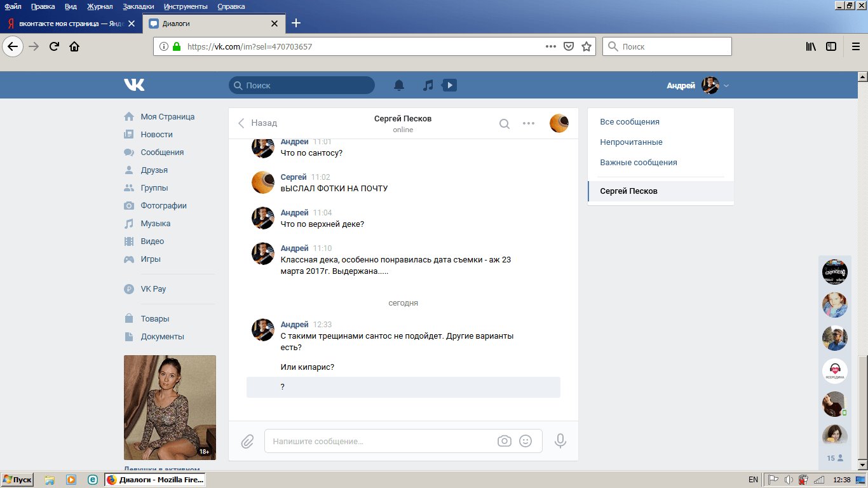Search within the conversation using magnifier icon
This screenshot has height=488, width=868.
[504, 124]
